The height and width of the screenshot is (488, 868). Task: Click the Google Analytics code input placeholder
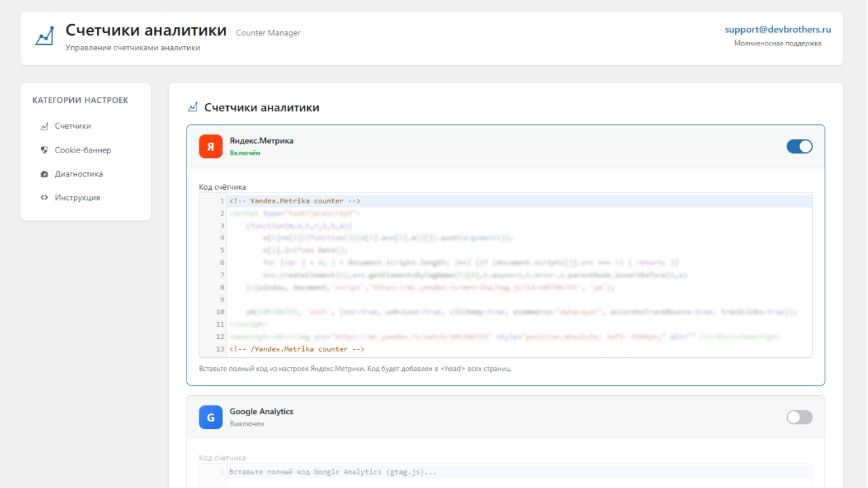point(333,472)
